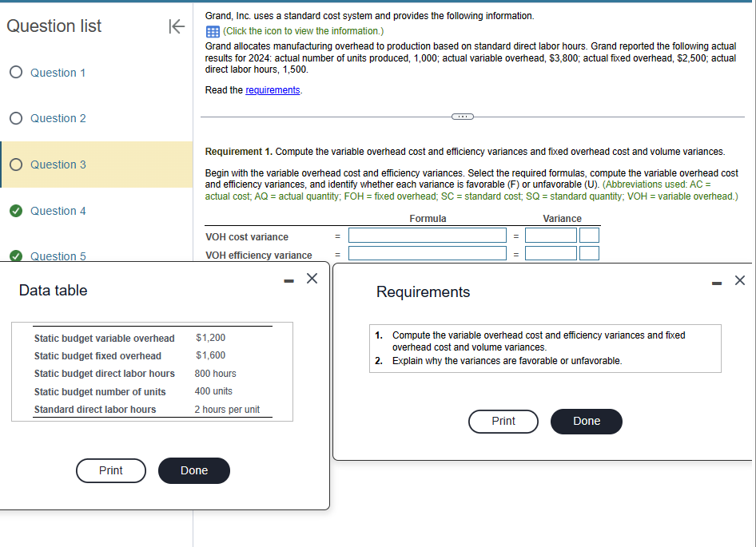Minimize the Requirements window
Screen dimensions: 756x547
[716, 280]
